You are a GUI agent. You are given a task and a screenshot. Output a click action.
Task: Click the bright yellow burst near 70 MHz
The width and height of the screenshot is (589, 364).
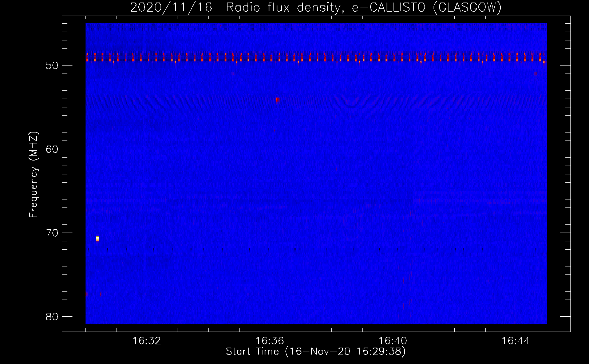pyautogui.click(x=97, y=238)
